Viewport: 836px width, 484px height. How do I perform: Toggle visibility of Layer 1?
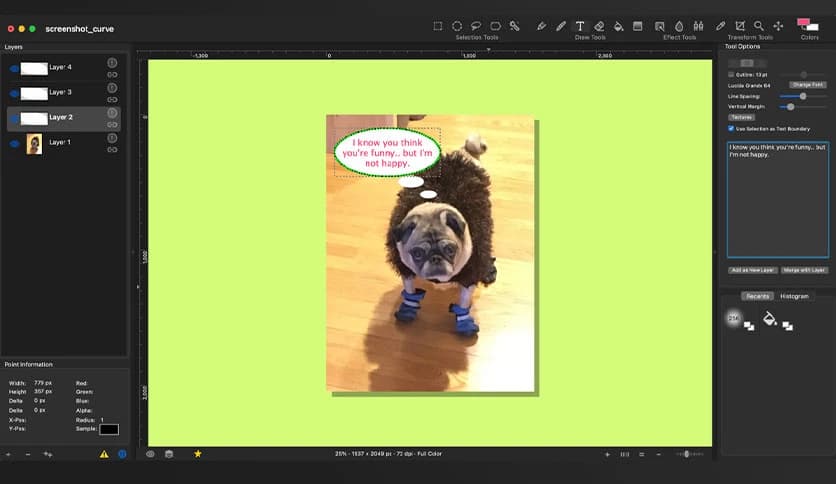[x=14, y=144]
